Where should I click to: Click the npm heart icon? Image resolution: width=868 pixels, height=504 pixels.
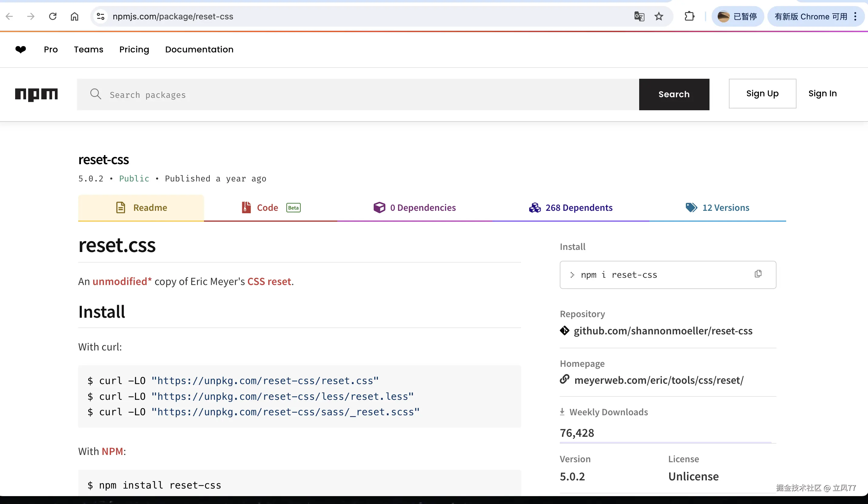pos(21,50)
